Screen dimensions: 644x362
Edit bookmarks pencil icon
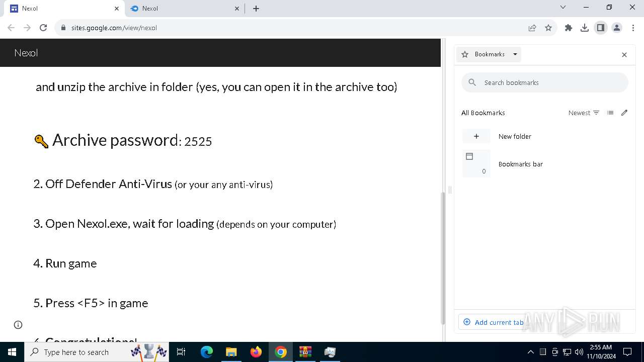[x=624, y=113]
